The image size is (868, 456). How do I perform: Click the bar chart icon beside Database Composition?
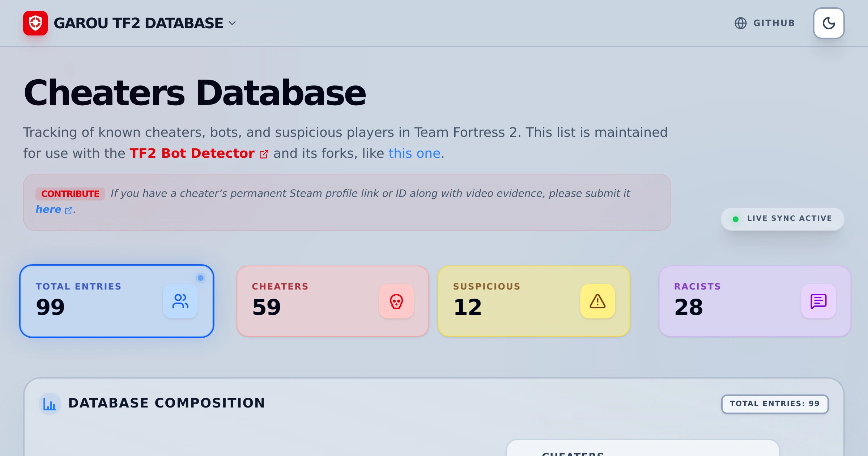(x=50, y=404)
